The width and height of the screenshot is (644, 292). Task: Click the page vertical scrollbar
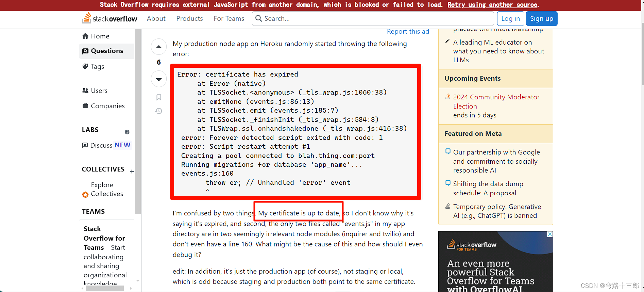coord(643,54)
